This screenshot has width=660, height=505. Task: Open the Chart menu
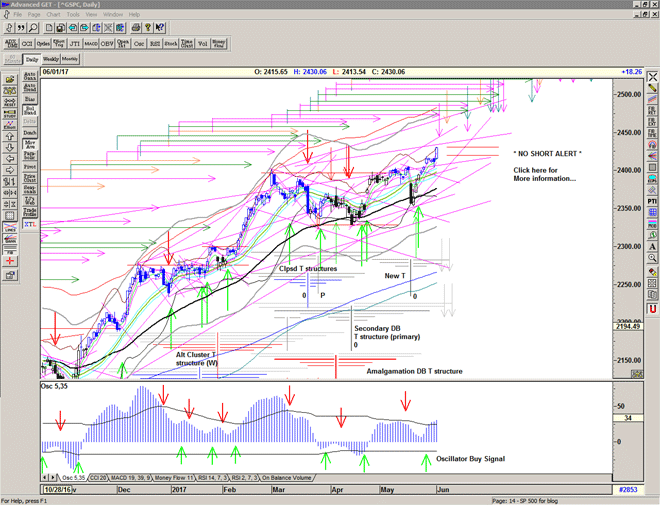[x=53, y=15]
